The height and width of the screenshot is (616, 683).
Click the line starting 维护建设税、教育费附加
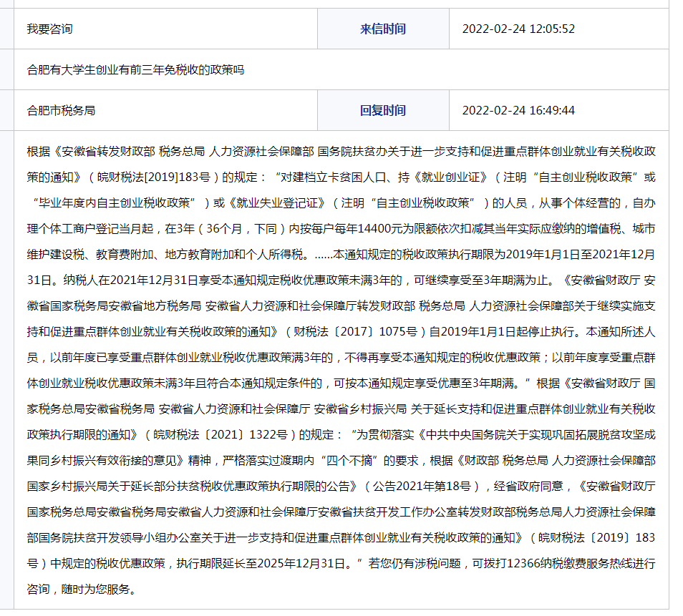point(341,254)
